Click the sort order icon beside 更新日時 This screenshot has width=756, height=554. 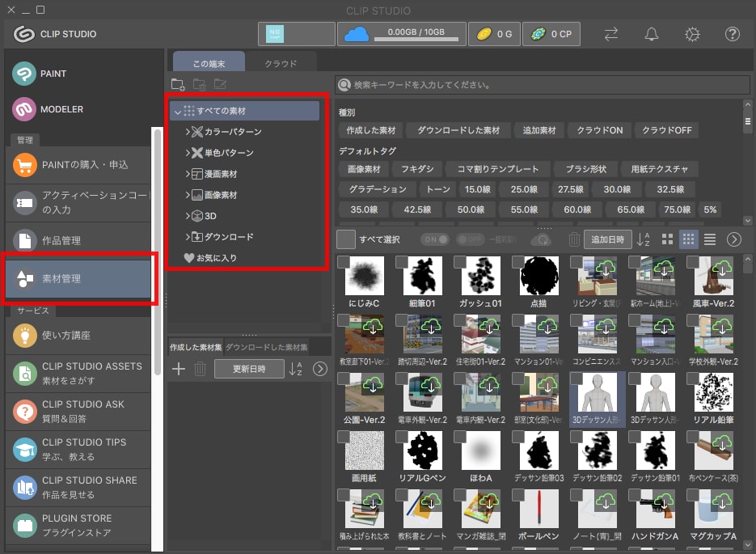296,369
